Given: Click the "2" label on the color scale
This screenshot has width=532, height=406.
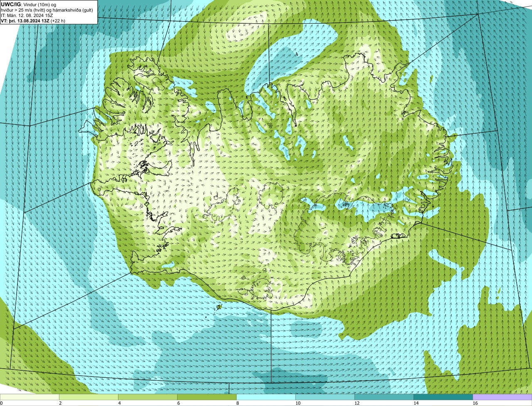Looking at the screenshot, I should pyautogui.click(x=60, y=403).
